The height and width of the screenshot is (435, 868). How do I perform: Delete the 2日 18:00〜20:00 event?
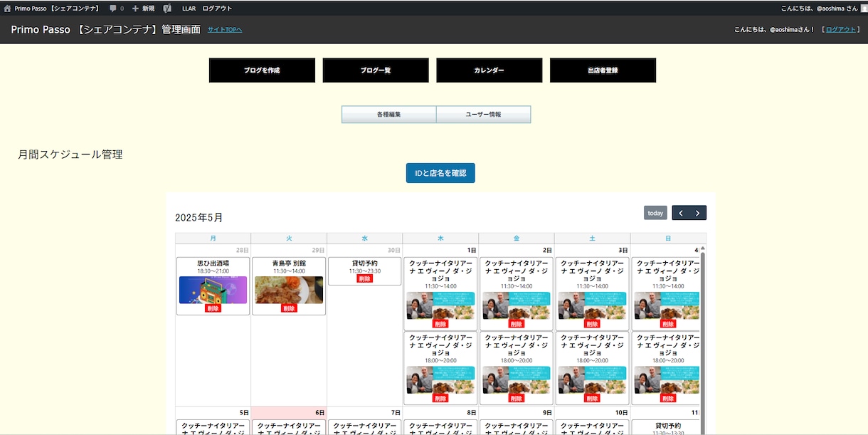517,399
